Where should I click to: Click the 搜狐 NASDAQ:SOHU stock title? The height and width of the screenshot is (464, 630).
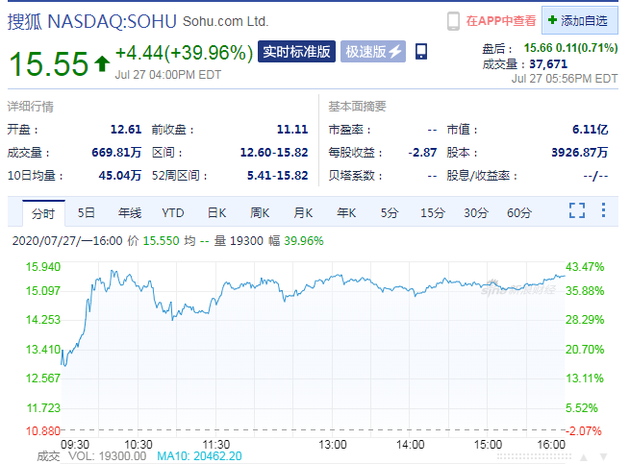click(x=92, y=21)
